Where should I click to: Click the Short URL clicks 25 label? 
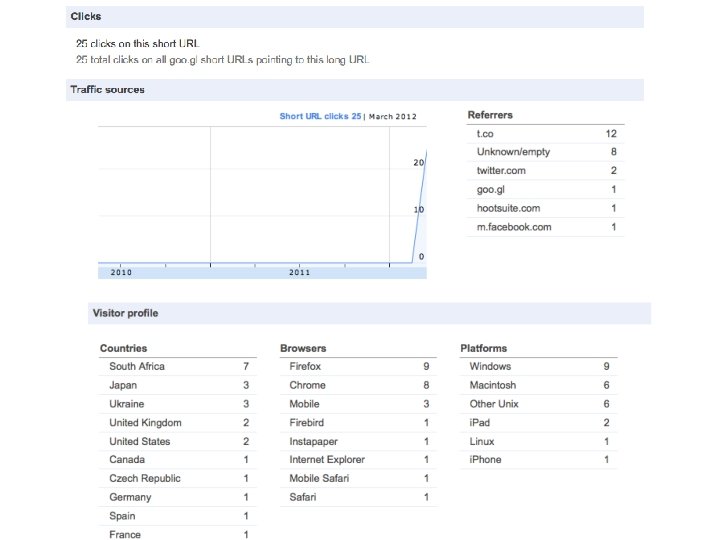coord(320,117)
